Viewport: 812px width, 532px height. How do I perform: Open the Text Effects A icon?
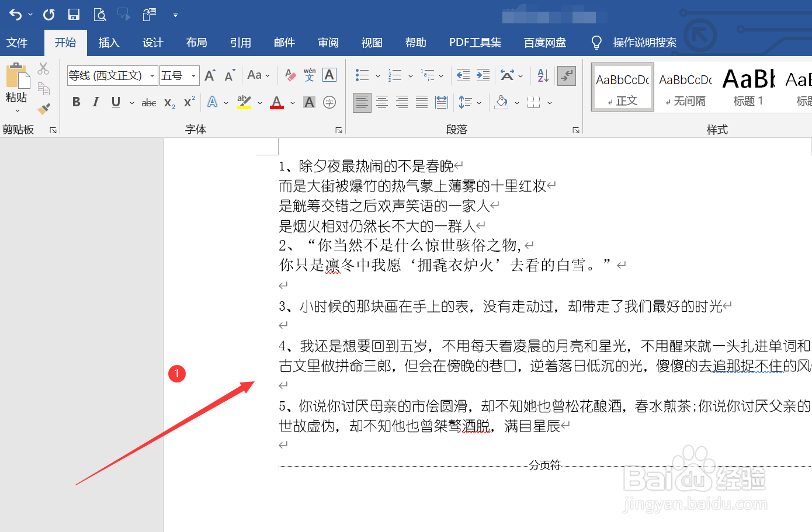[x=213, y=102]
